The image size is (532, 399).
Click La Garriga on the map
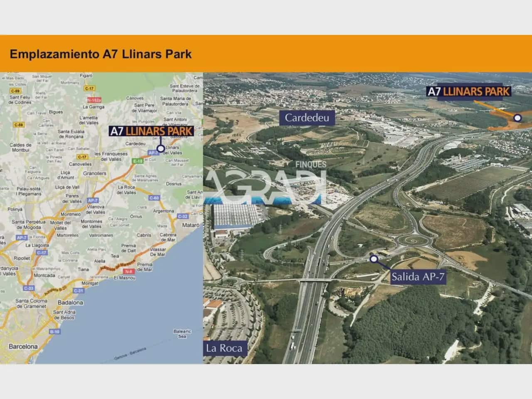pyautogui.click(x=94, y=107)
